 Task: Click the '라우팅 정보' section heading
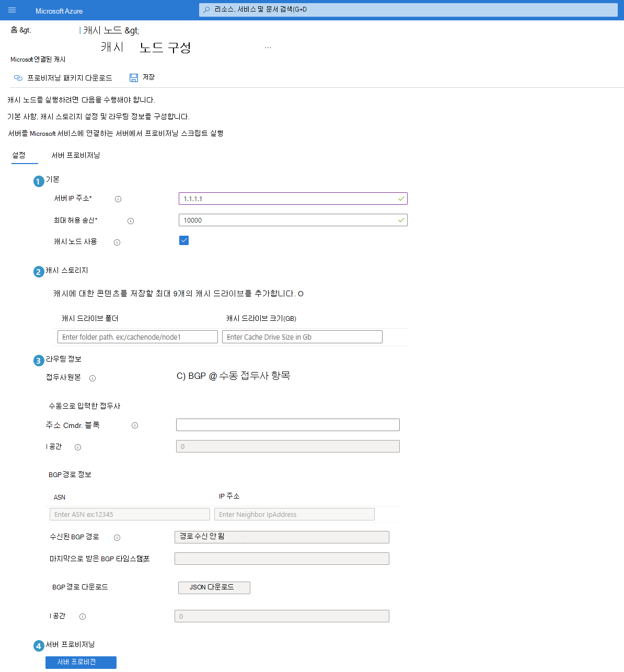click(64, 359)
